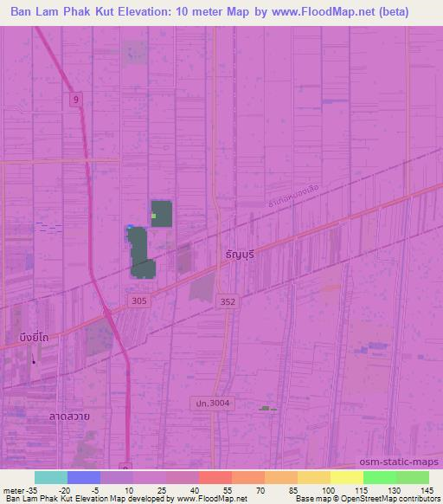Screen dimensions: 443x504
Task: Select the orange legend swatch at 70 meters
Action: pyautogui.click(x=248, y=477)
